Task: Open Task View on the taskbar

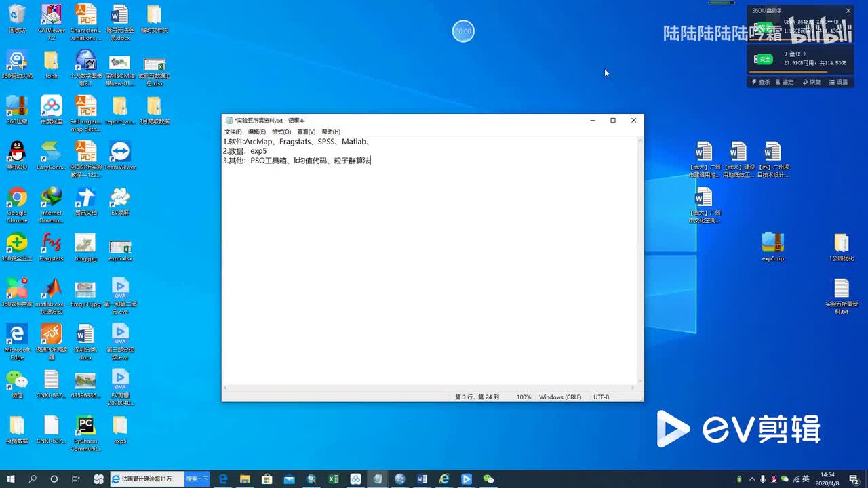Action: (x=76, y=479)
